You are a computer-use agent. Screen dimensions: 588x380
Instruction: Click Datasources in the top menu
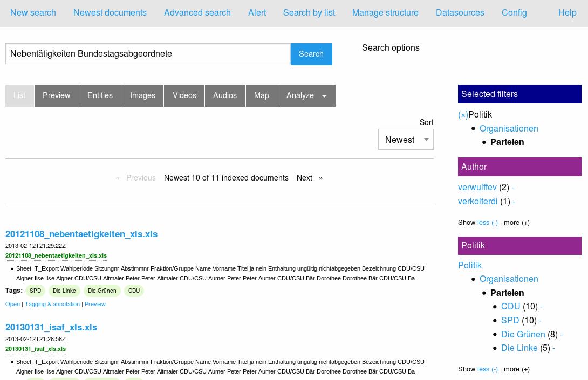pyautogui.click(x=460, y=13)
